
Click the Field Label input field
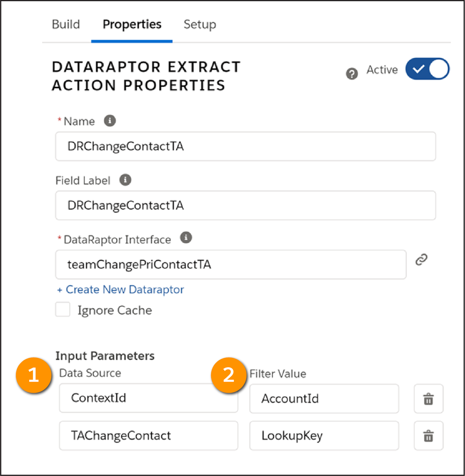(245, 205)
